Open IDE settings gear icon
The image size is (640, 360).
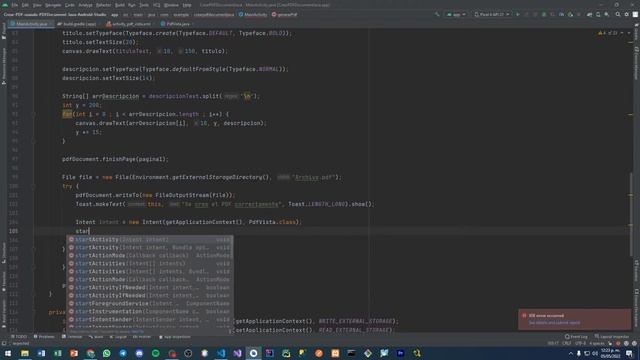pyautogui.click(x=627, y=14)
